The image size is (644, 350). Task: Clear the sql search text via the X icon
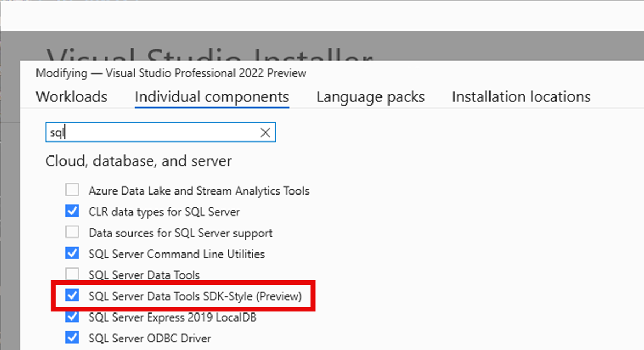[265, 132]
